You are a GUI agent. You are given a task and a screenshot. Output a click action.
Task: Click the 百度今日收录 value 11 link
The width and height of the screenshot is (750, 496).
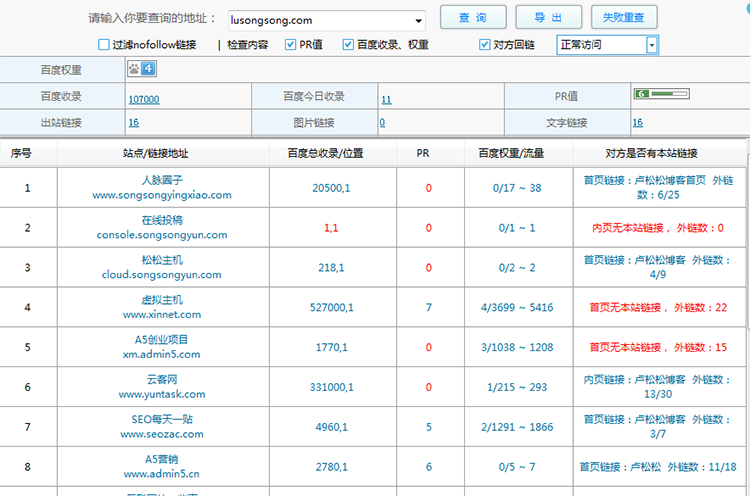pyautogui.click(x=385, y=98)
